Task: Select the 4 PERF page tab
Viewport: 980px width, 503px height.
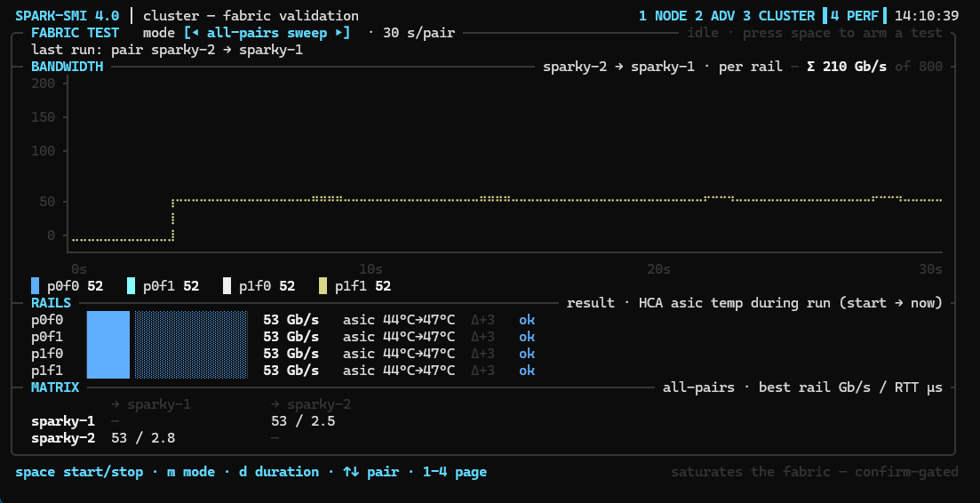Action: point(855,16)
